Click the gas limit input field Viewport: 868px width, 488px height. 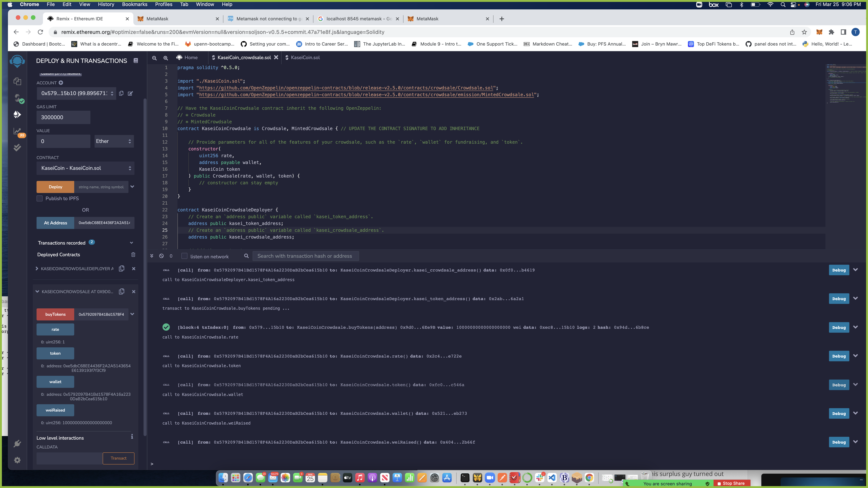click(x=63, y=117)
